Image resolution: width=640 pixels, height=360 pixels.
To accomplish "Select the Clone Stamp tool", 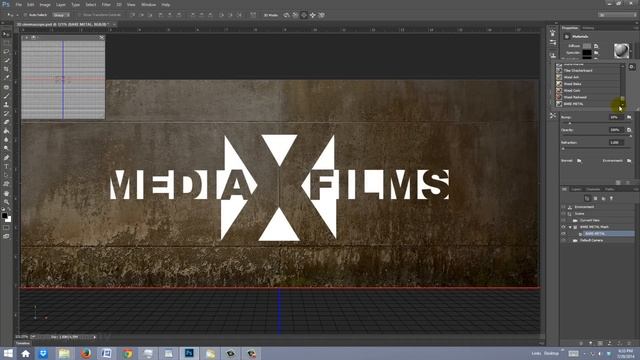I will coord(6,104).
